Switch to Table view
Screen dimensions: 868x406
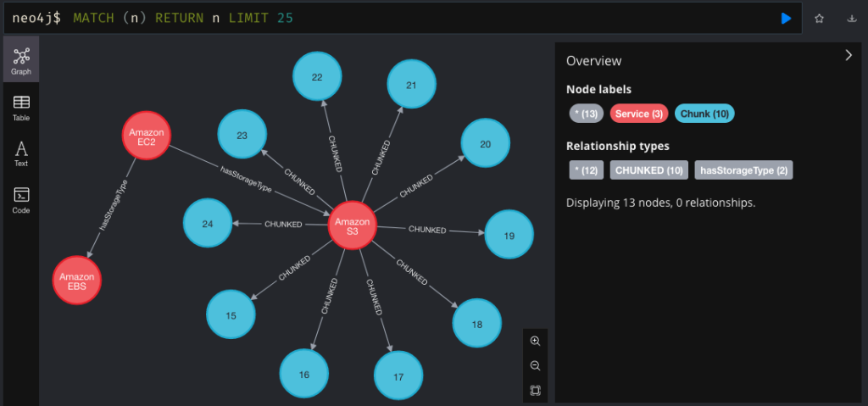(21, 108)
